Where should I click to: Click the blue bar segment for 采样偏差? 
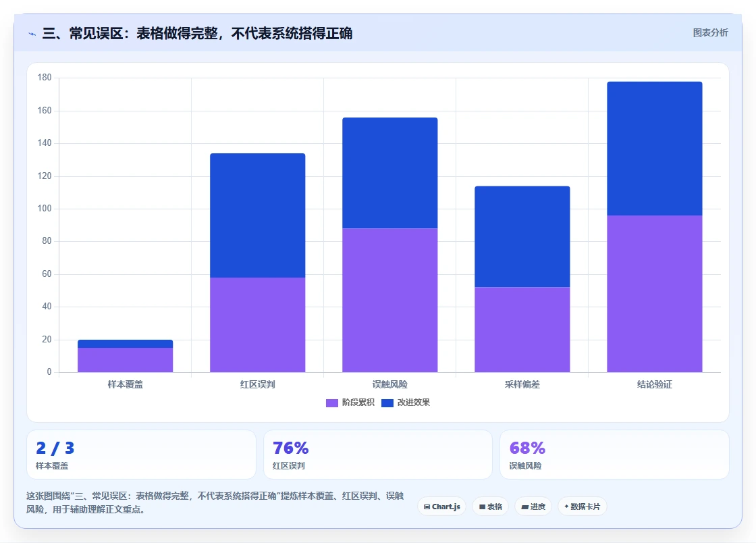[x=522, y=236]
